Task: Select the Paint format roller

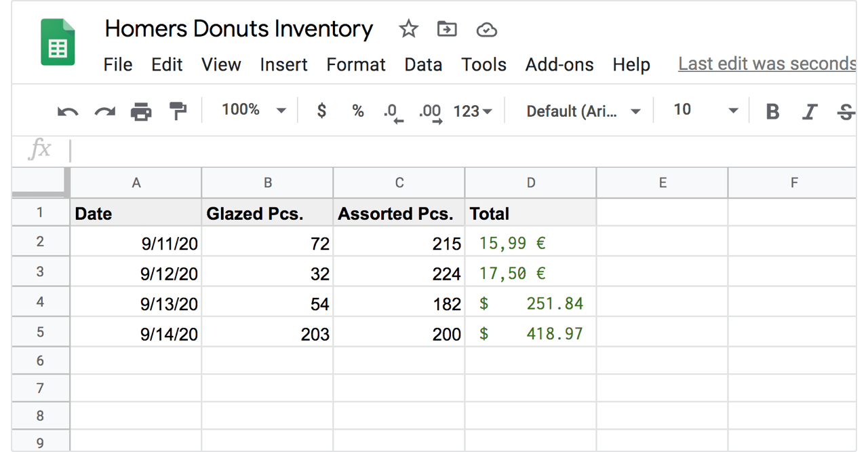Action: point(178,111)
